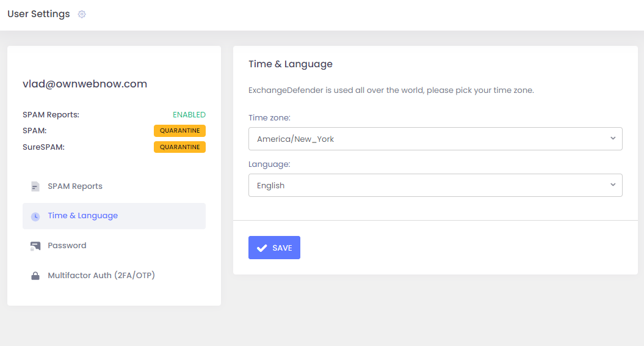Click the Password sidebar icon
This screenshot has width=644, height=346.
tap(35, 246)
